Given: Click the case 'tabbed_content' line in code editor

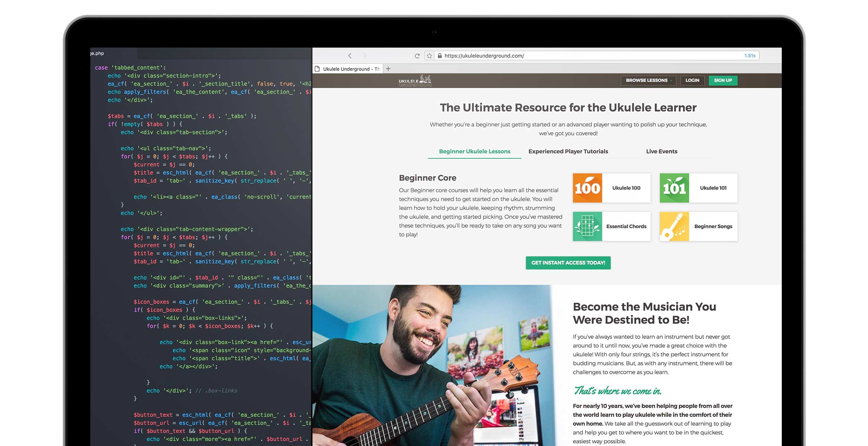Looking at the screenshot, I should pos(130,68).
